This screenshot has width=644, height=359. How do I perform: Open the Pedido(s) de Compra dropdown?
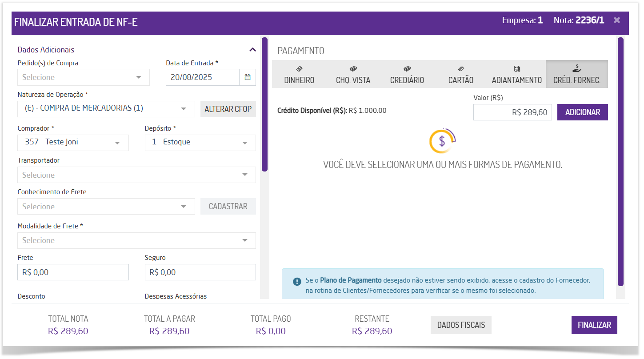84,77
